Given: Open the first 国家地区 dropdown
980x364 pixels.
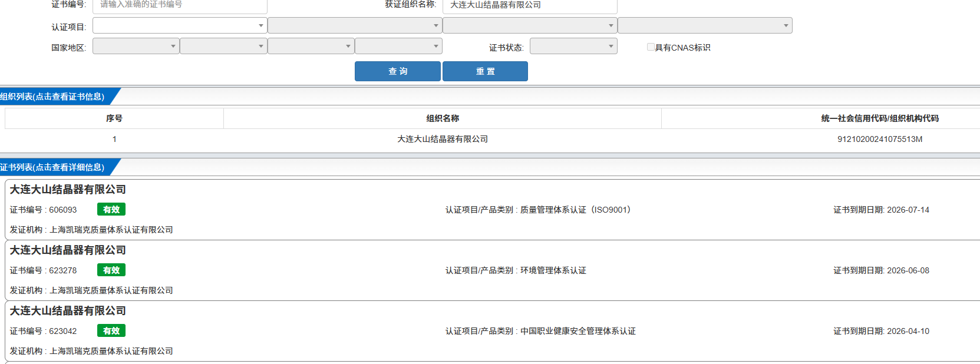Looking at the screenshot, I should click(136, 46).
